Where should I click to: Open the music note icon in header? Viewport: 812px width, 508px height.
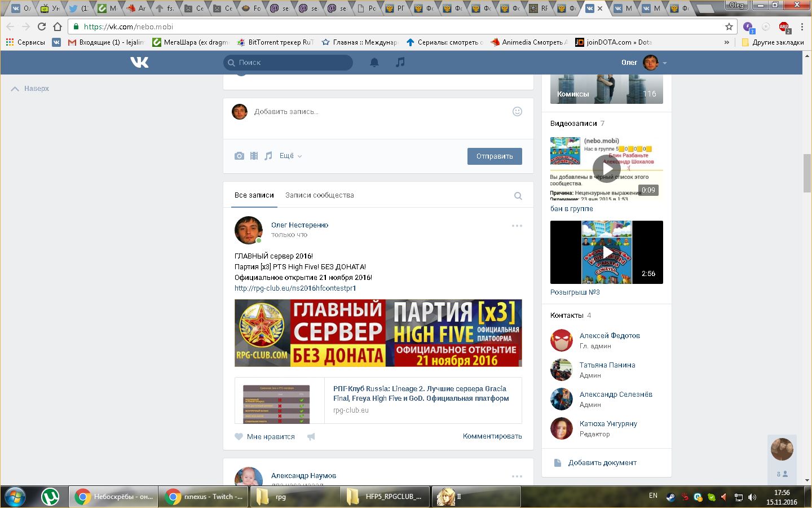tap(400, 62)
